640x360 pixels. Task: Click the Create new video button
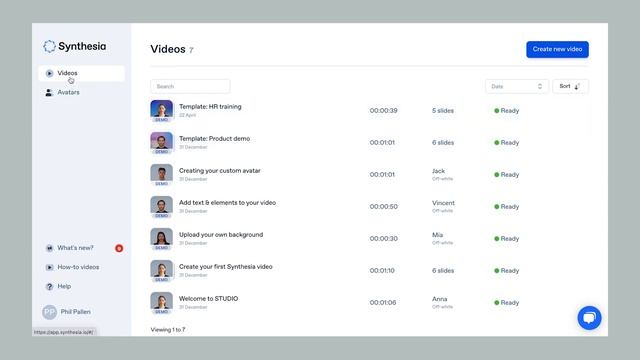pos(557,49)
